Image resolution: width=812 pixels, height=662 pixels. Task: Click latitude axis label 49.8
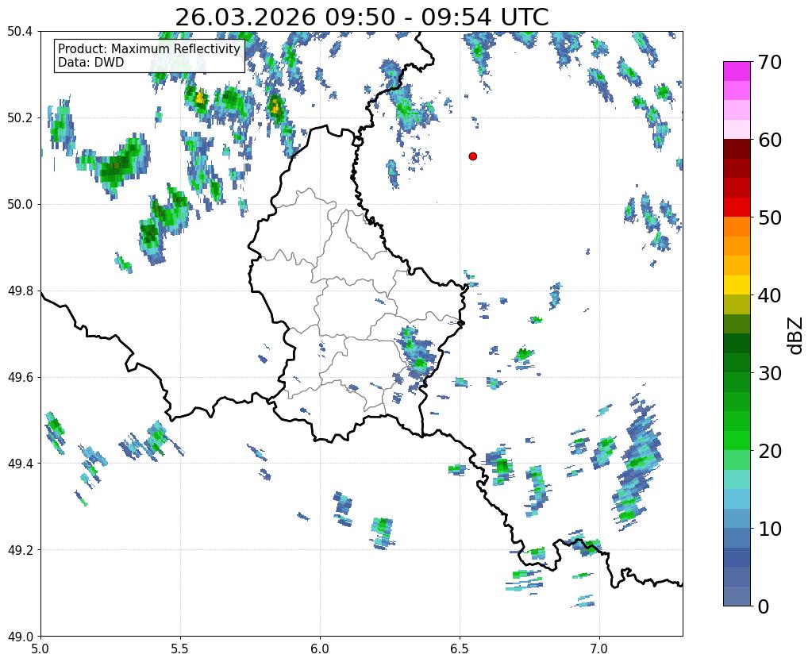pyautogui.click(x=20, y=291)
